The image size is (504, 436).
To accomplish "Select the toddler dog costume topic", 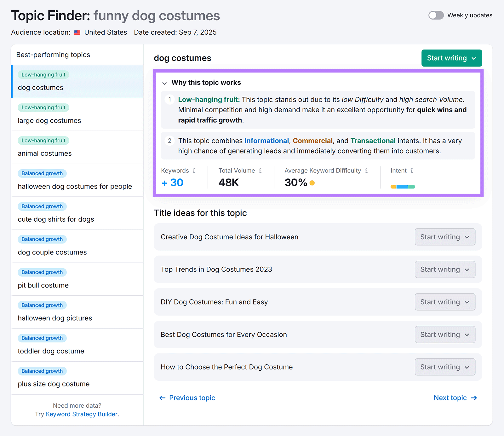I will tap(51, 351).
